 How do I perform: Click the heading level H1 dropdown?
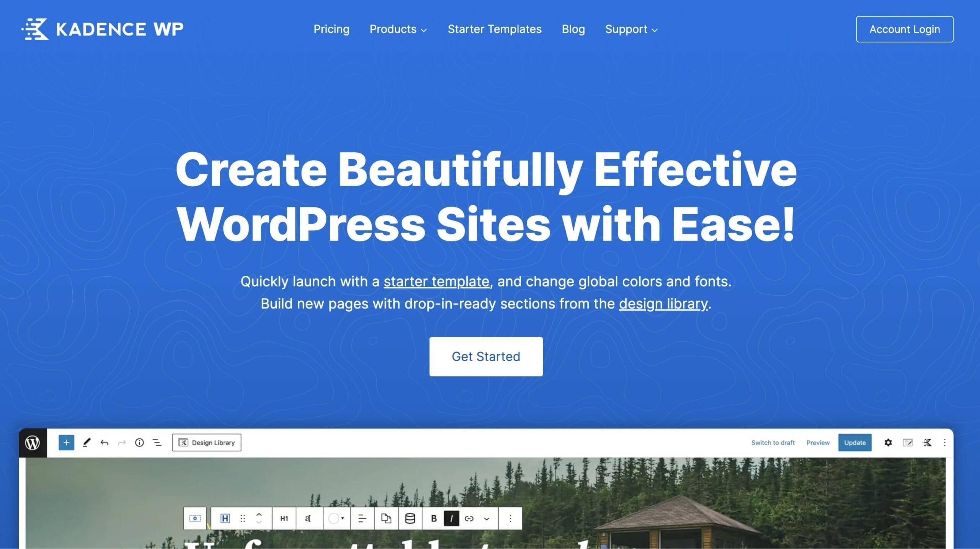(283, 518)
